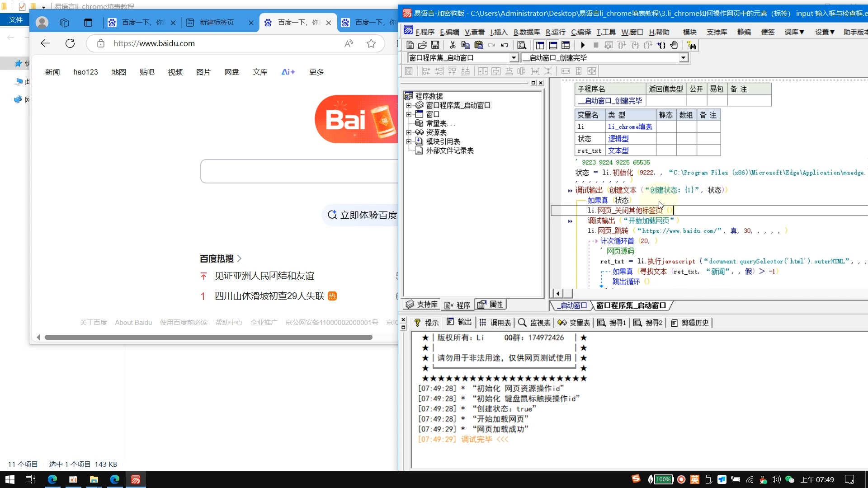
Task: Click the 便签 button
Action: [x=768, y=32]
